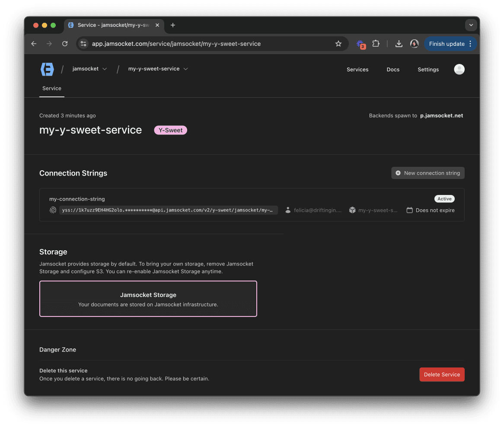Click the Created 3 minutes ago text
This screenshot has height=428, width=504.
[x=67, y=116]
